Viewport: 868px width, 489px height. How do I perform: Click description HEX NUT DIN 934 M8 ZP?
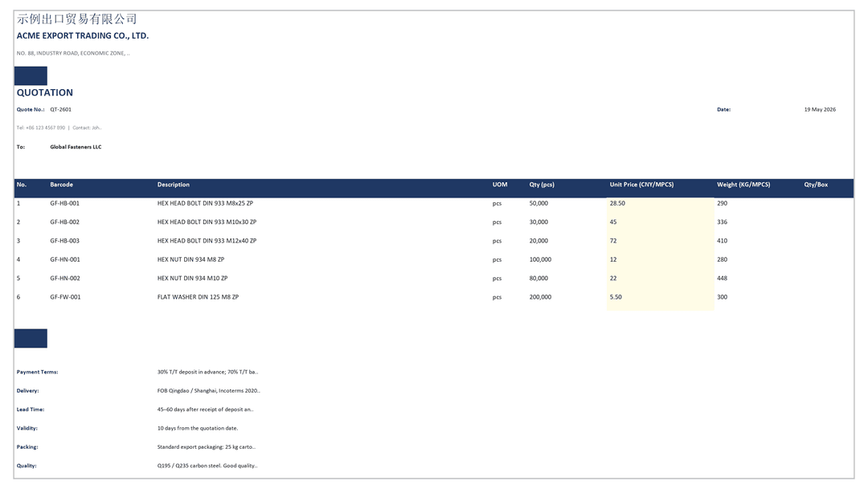pyautogui.click(x=190, y=259)
